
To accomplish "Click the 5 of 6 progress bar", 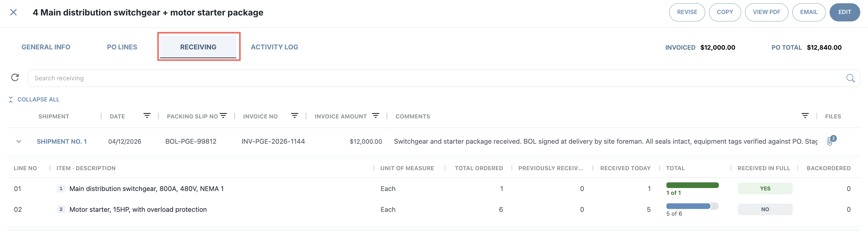I will click(x=692, y=206).
